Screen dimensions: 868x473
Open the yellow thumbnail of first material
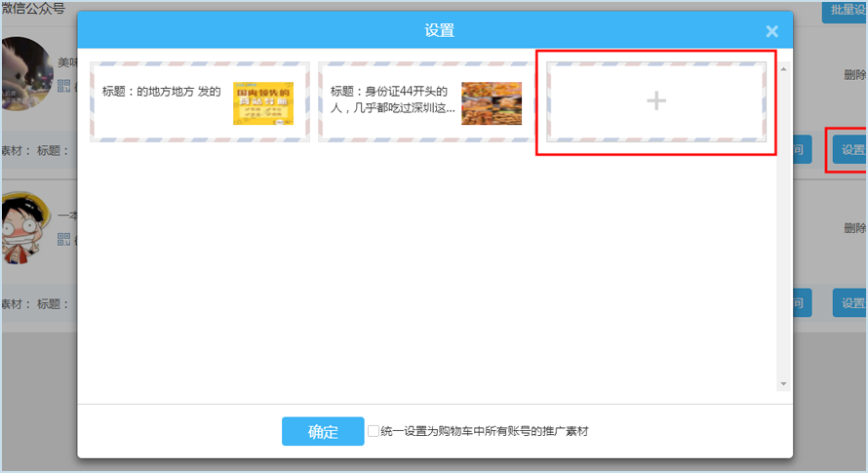pyautogui.click(x=262, y=103)
